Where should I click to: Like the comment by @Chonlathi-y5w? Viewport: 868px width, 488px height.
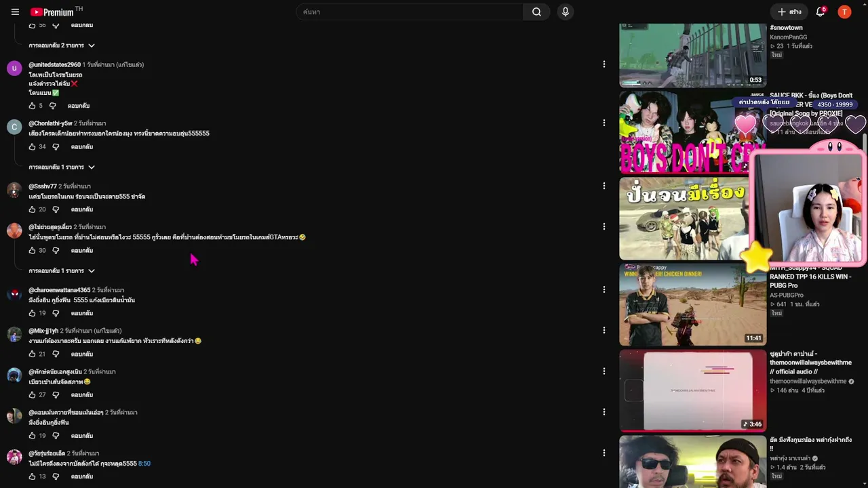point(32,146)
